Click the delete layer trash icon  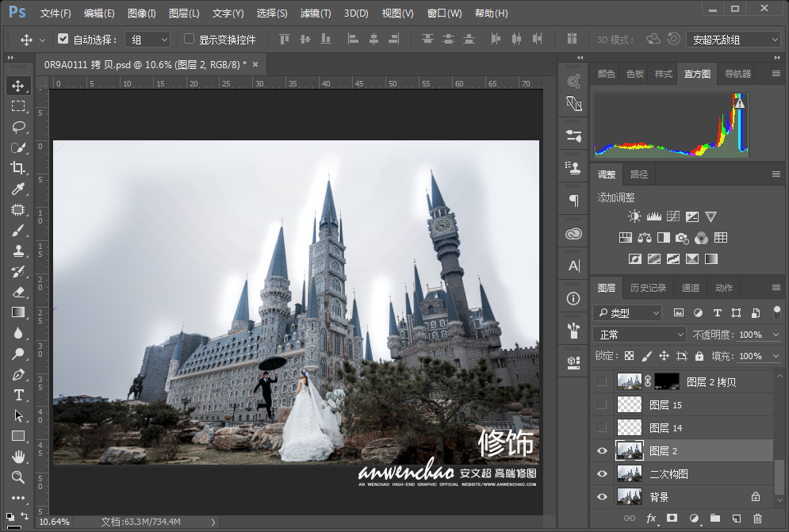coord(757,518)
